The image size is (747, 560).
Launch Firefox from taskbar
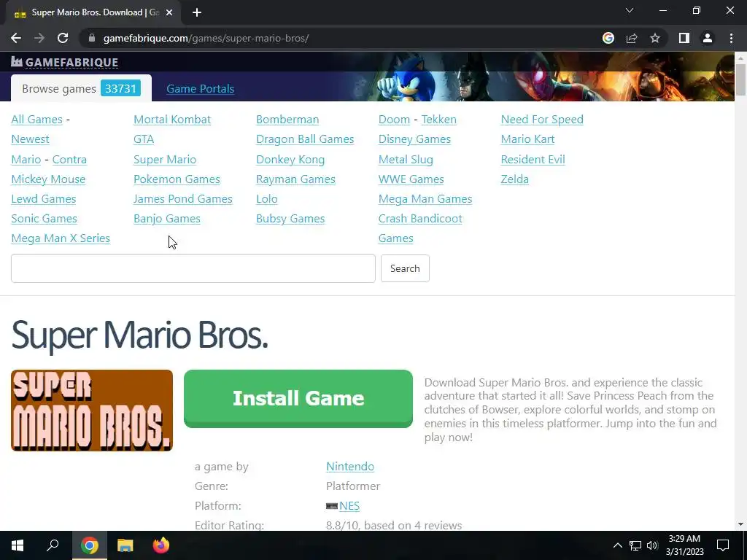click(x=161, y=545)
